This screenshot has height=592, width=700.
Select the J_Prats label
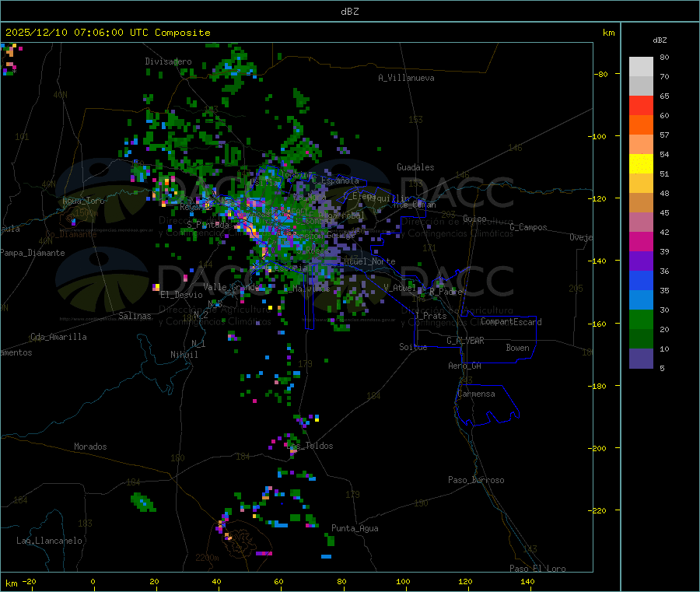430,316
